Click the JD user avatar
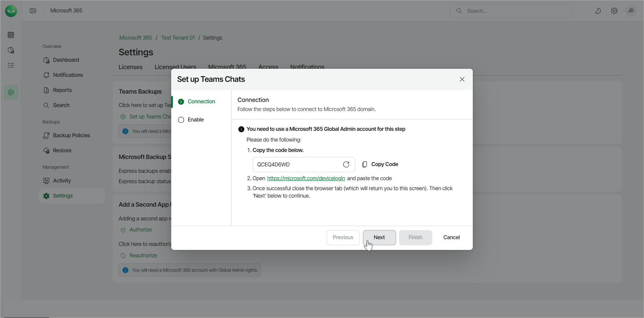 click(631, 11)
